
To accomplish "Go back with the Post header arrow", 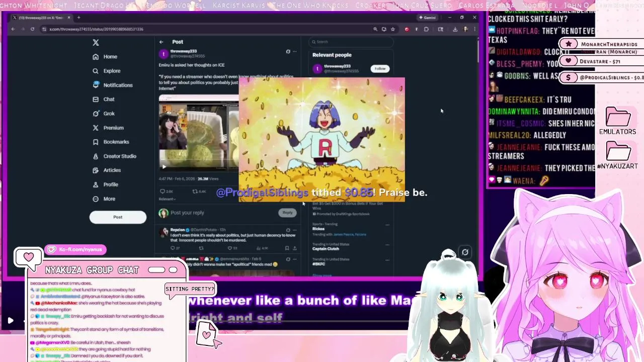I will pos(161,42).
